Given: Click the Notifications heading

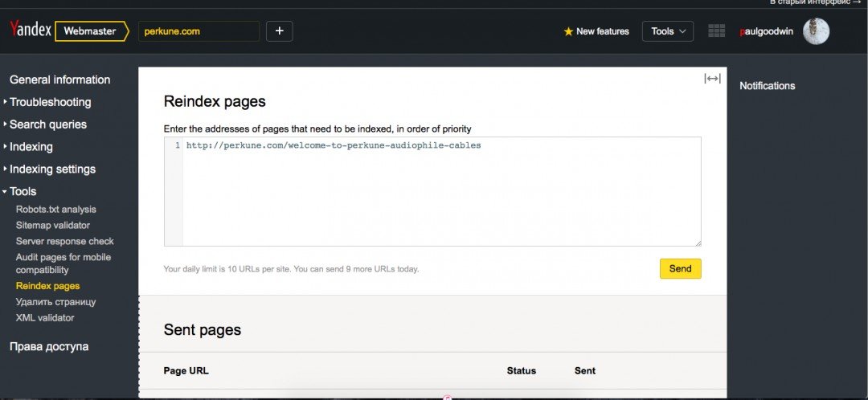Looking at the screenshot, I should (768, 86).
